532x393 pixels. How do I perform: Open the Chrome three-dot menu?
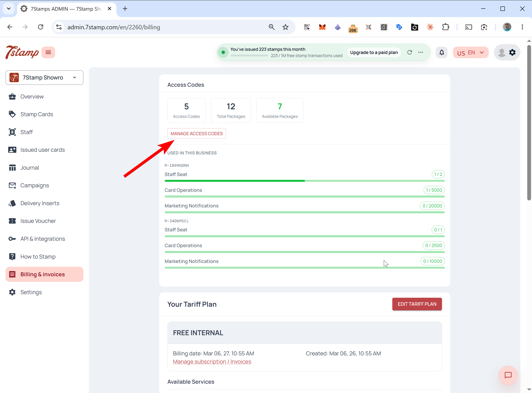[522, 27]
